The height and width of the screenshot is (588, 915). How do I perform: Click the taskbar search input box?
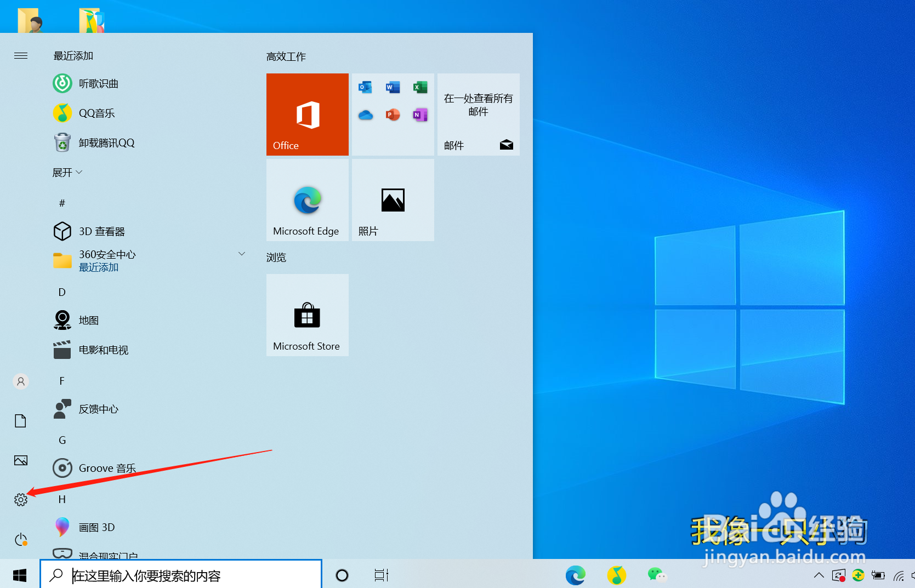(x=181, y=575)
